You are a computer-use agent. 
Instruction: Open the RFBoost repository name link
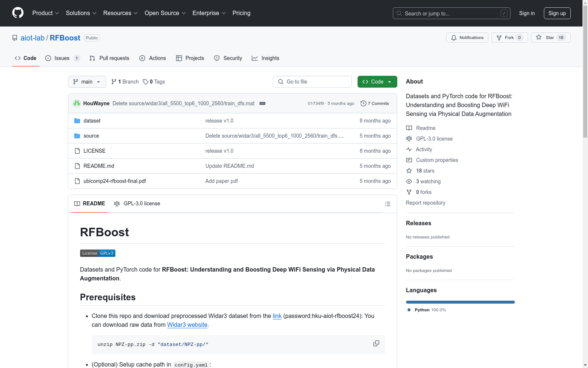pos(65,38)
